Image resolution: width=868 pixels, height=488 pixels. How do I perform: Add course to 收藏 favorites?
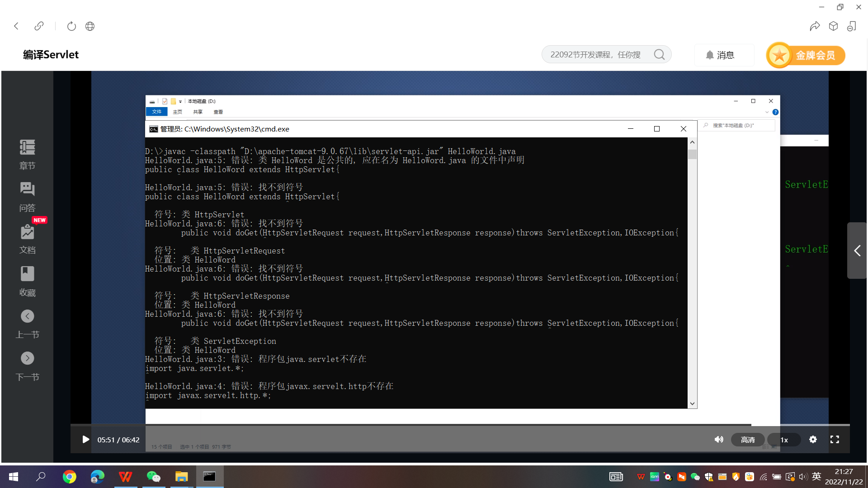pos(27,282)
